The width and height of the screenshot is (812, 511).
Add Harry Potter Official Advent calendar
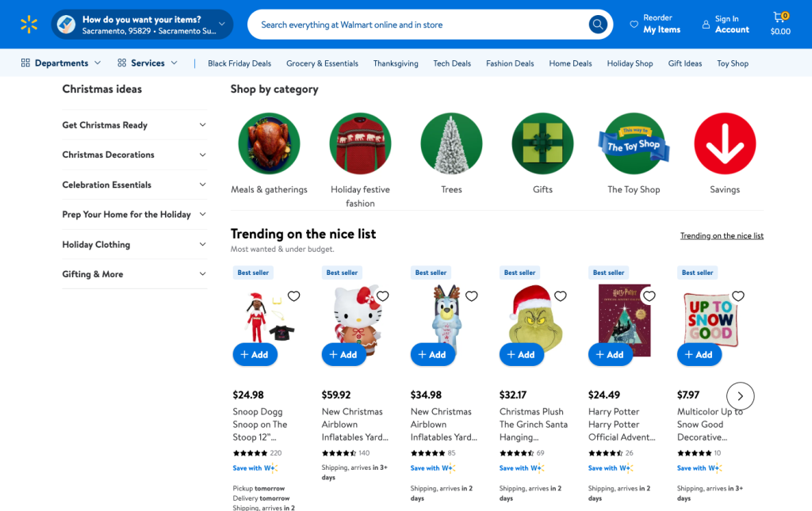610,354
